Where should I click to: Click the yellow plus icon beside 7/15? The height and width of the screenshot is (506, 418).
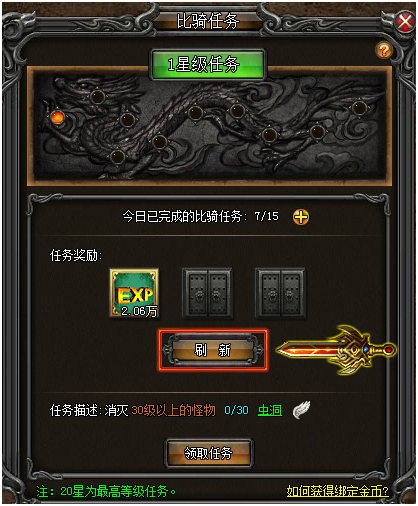[301, 217]
